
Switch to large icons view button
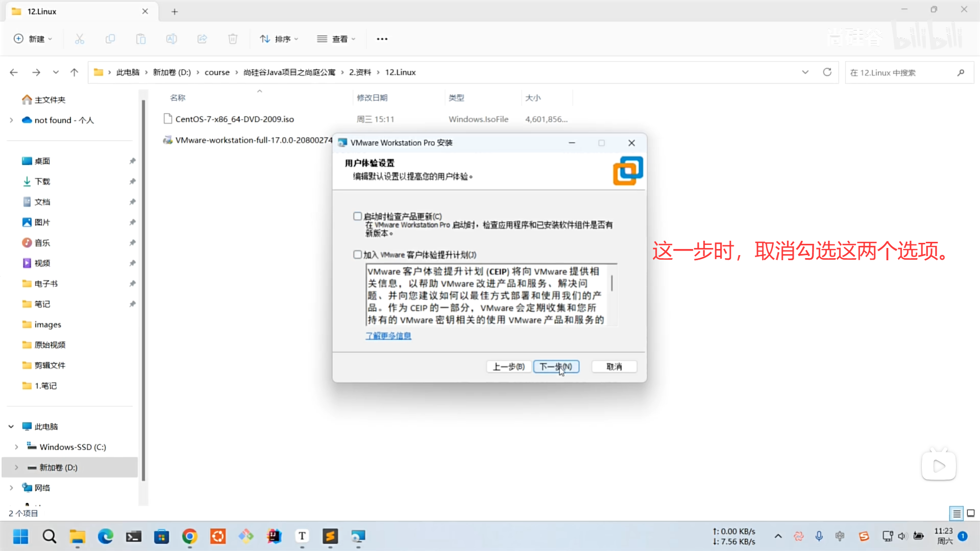971,513
